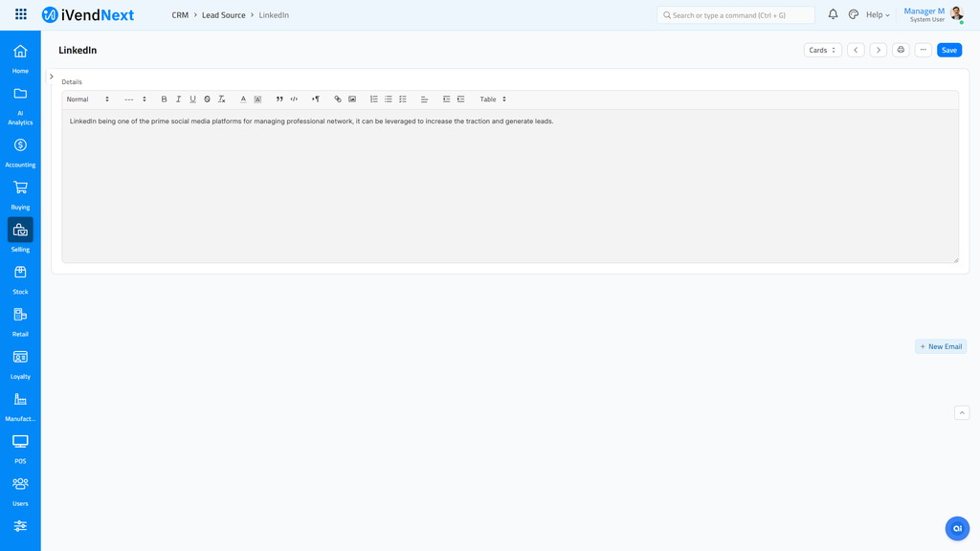
Task: Insert an image into the editor
Action: (352, 99)
